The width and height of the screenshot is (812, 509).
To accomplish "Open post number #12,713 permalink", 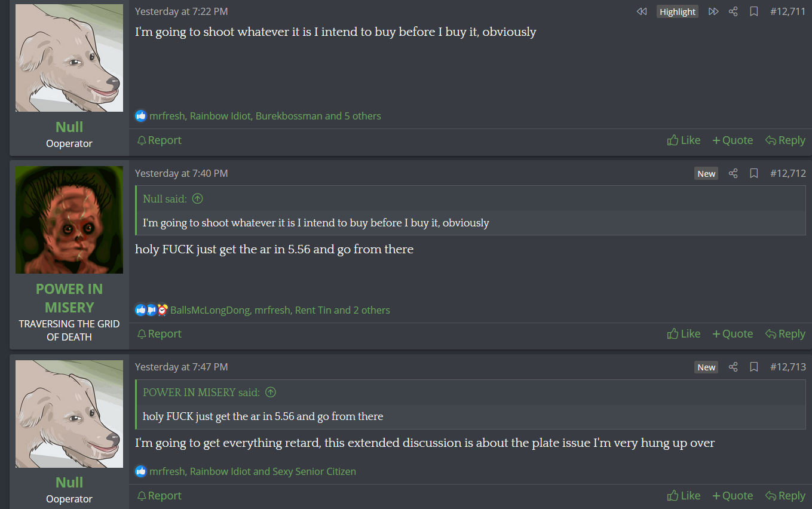I will coord(788,367).
